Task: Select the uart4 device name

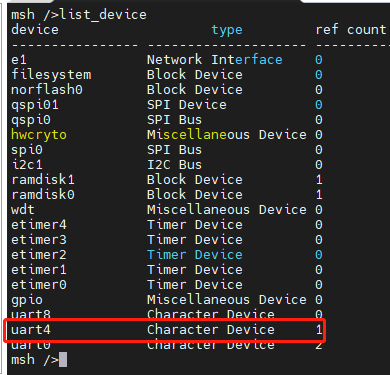Action: (x=31, y=330)
